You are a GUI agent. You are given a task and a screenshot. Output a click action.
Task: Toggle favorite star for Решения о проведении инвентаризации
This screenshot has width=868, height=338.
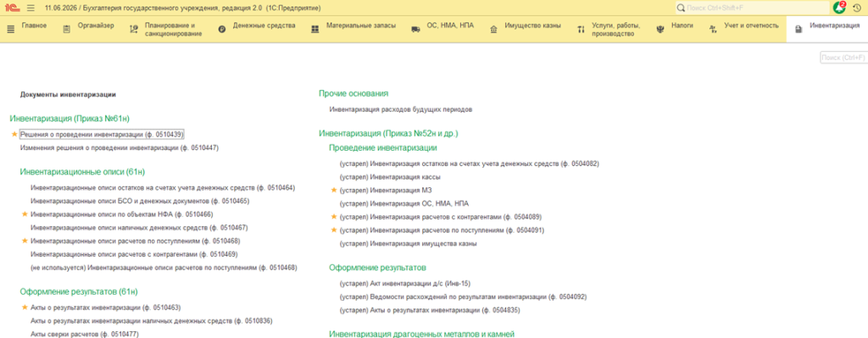coord(14,135)
